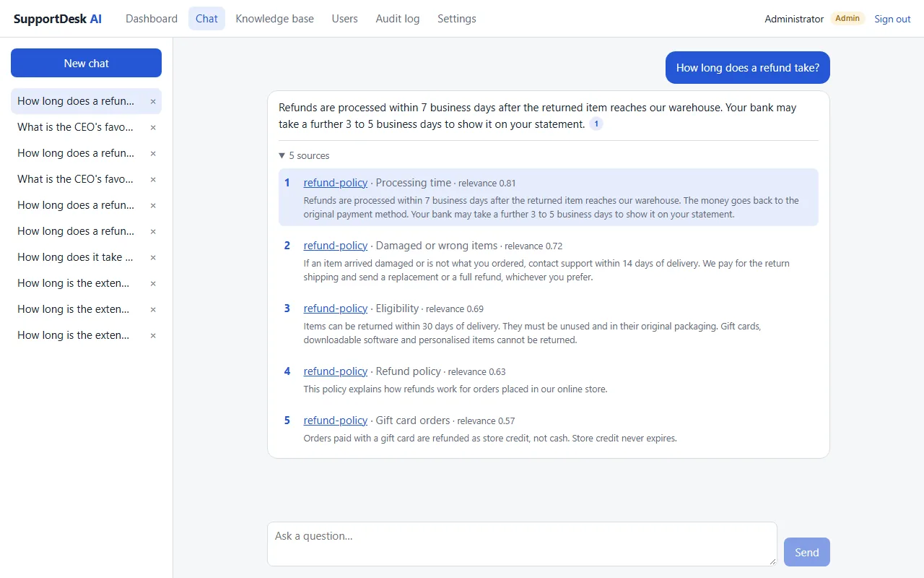Click the snippet starting "Items can be returned within 30 days"

(532, 333)
